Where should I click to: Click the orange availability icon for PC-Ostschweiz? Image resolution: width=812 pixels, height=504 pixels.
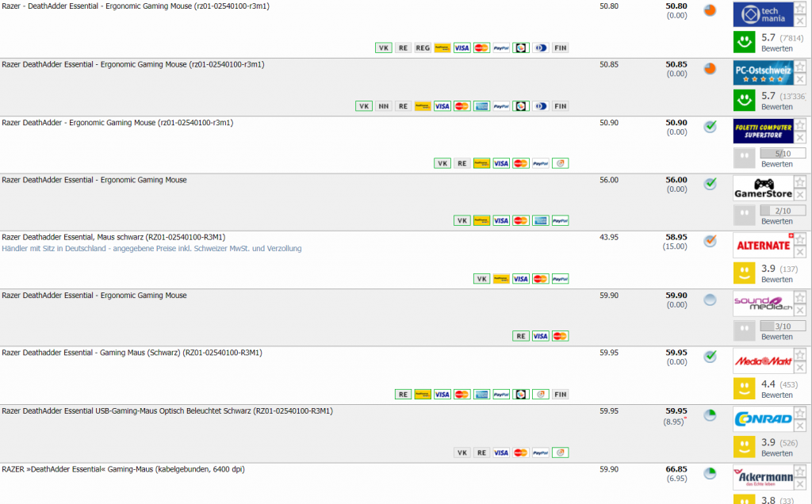[x=710, y=69]
